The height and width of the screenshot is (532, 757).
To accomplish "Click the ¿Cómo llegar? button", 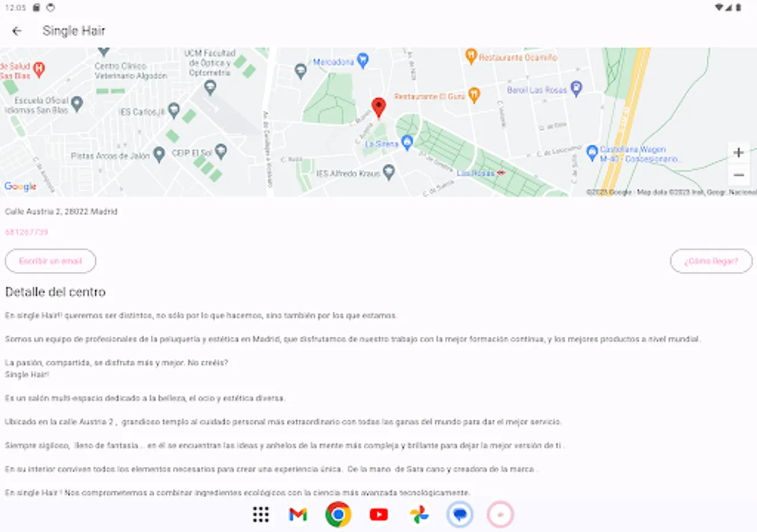I will click(x=711, y=261).
